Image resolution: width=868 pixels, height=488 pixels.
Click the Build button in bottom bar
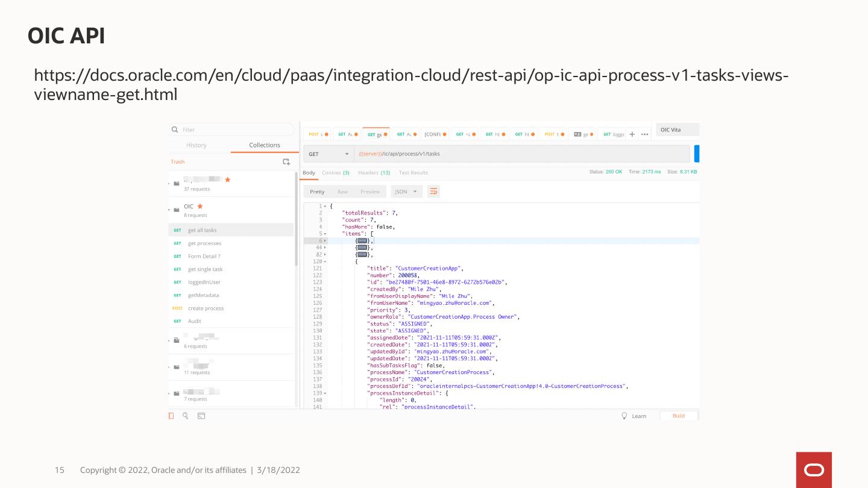point(678,416)
